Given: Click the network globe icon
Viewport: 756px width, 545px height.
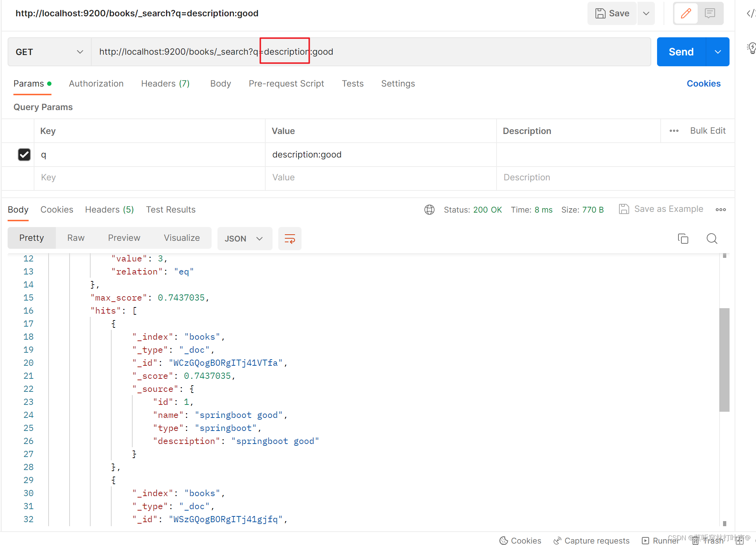Looking at the screenshot, I should pos(429,210).
